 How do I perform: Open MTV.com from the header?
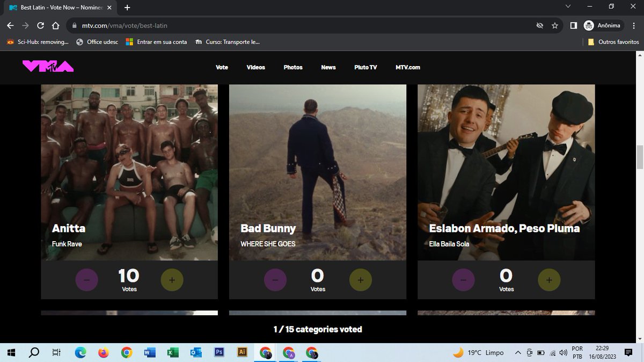408,68
